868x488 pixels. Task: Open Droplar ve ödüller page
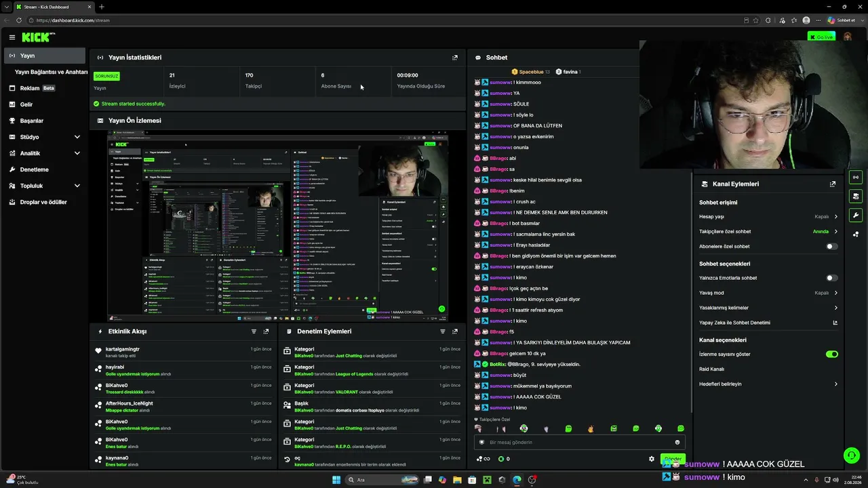pos(45,202)
